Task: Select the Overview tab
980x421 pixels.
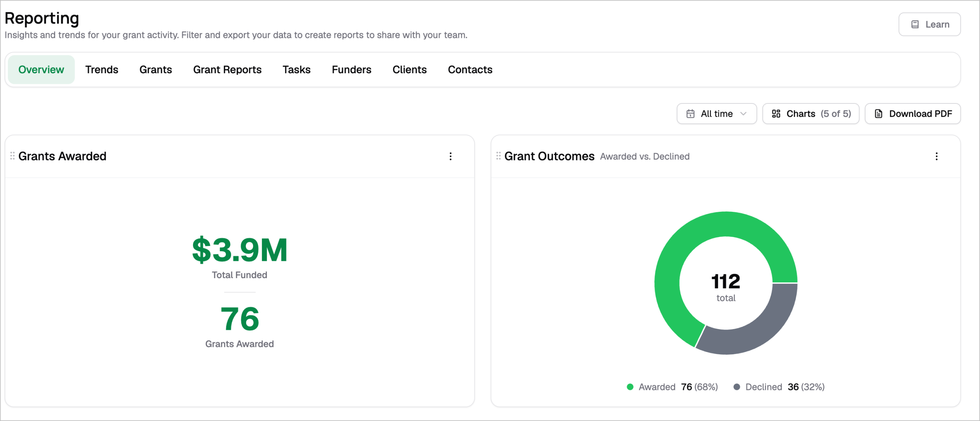Action: [x=41, y=70]
